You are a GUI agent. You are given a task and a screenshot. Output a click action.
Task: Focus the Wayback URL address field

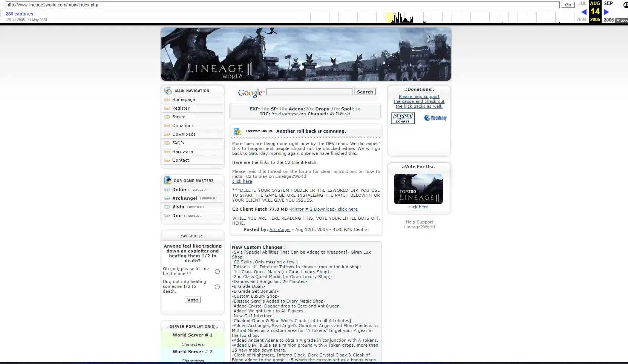tap(282, 5)
